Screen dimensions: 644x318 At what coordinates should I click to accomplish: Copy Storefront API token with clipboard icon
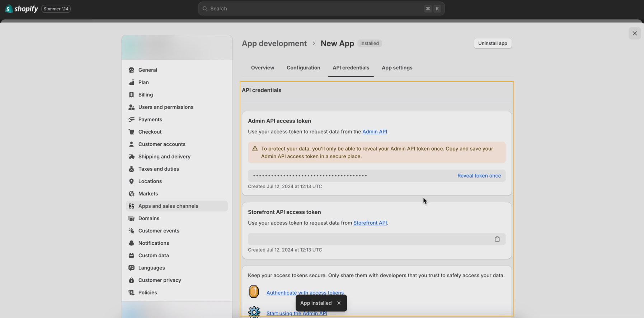point(497,239)
